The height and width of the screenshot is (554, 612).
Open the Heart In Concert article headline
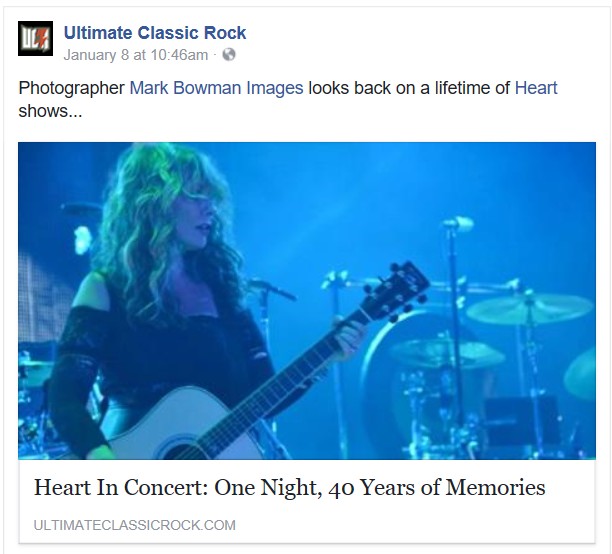(x=290, y=488)
